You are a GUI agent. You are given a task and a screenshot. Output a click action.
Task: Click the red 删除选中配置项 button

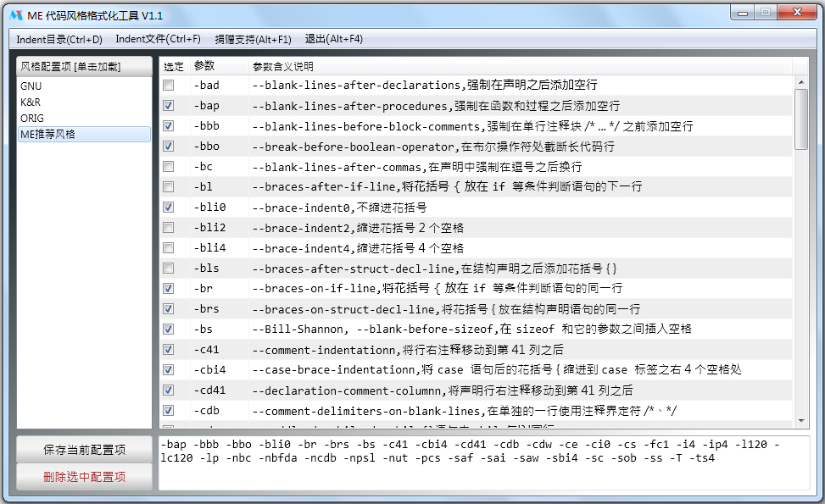click(84, 477)
